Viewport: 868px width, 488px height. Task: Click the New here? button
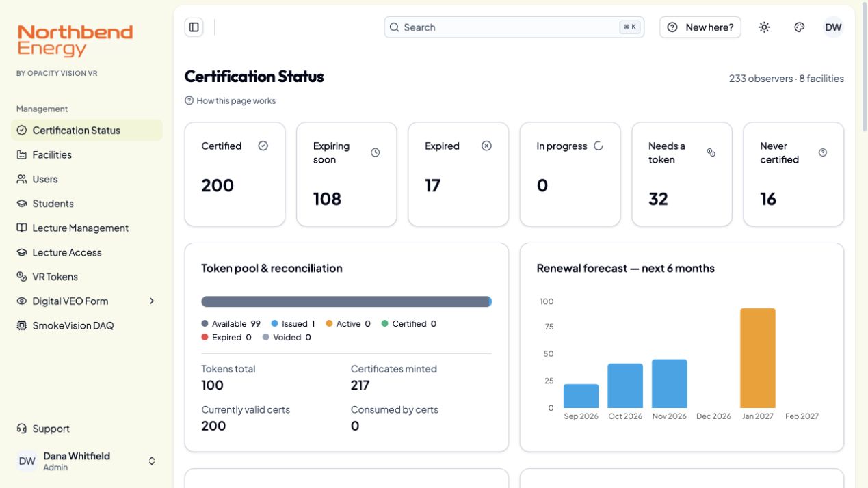coord(700,27)
